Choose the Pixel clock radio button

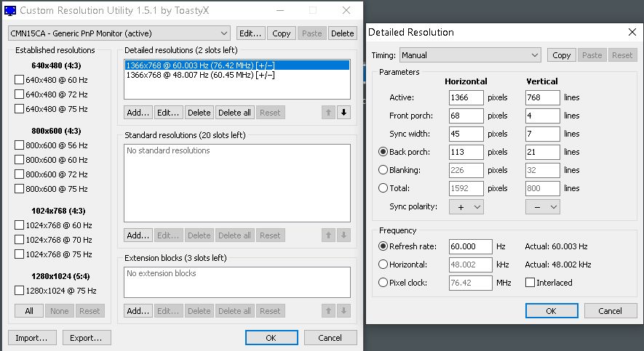[383, 283]
